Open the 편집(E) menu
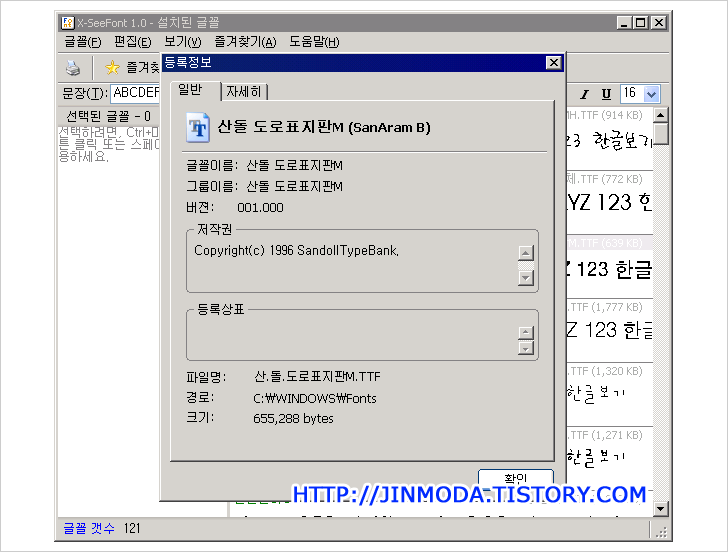This screenshot has height=552, width=728. [x=133, y=42]
